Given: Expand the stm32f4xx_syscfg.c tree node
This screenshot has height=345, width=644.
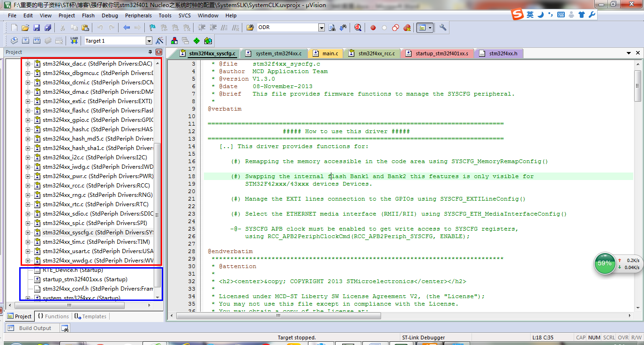Looking at the screenshot, I should point(28,232).
